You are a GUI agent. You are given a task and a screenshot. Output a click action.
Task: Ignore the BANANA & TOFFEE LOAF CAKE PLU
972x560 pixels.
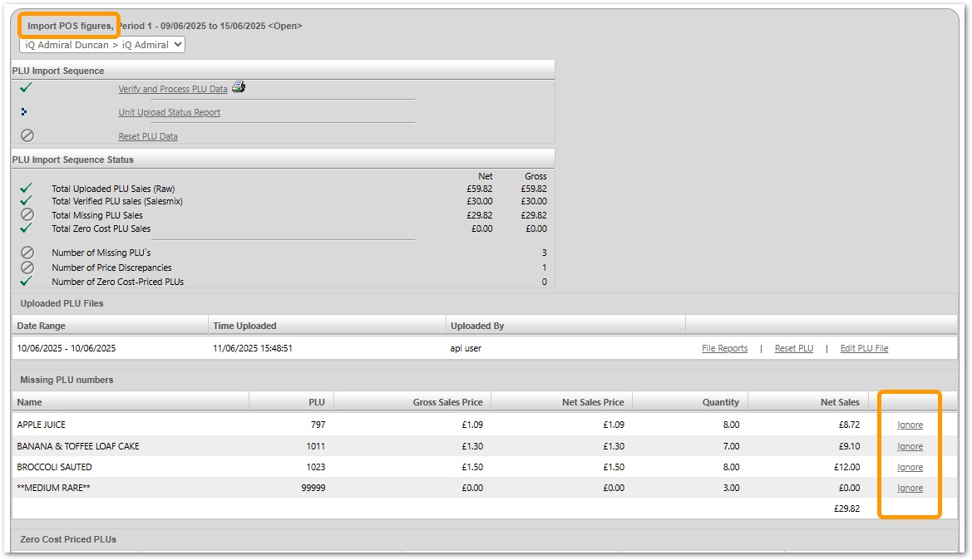(910, 446)
